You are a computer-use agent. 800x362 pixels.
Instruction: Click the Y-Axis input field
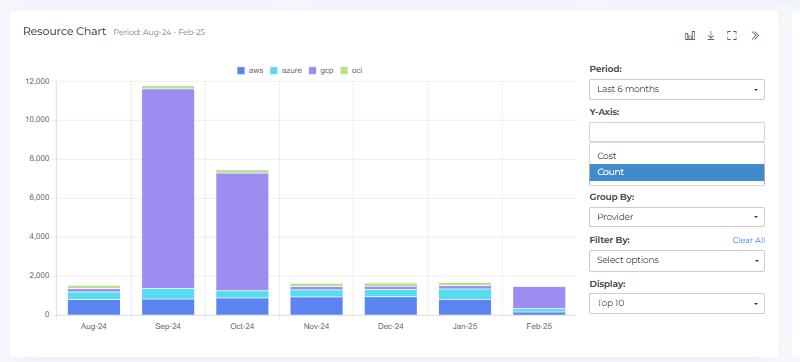tap(677, 132)
